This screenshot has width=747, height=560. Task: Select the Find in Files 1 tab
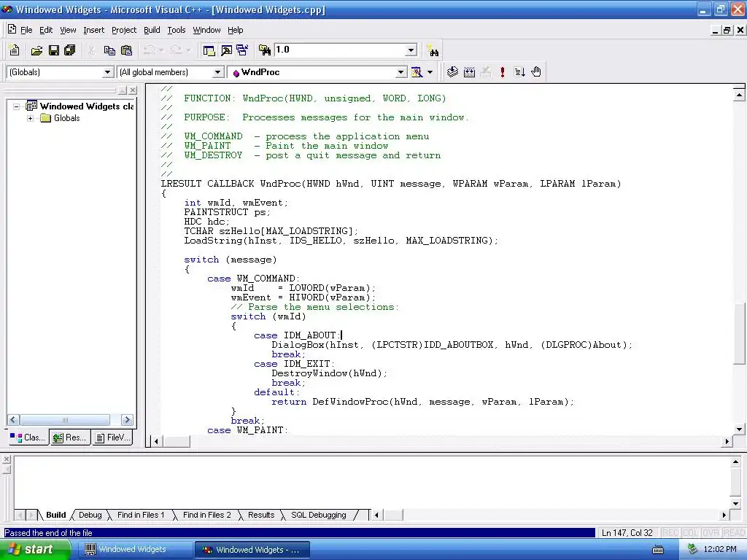pos(141,515)
